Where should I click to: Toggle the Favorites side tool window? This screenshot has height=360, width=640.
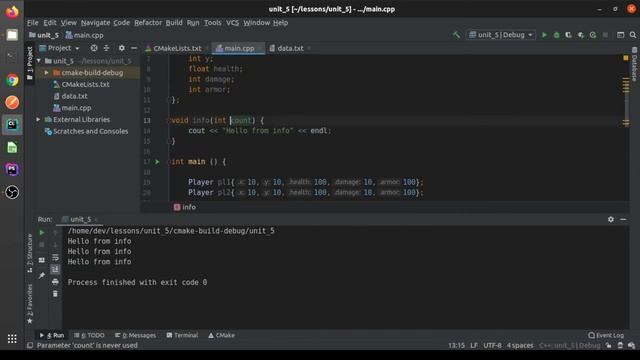[30, 304]
